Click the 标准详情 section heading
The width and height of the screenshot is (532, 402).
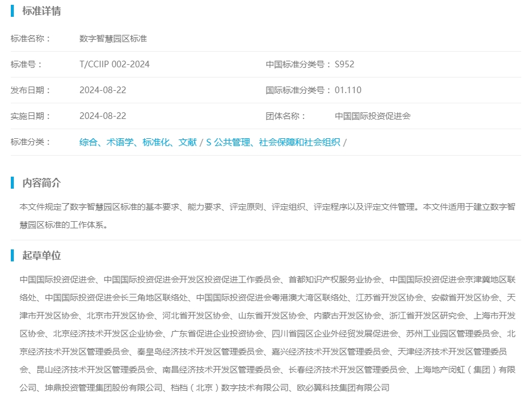(x=41, y=11)
